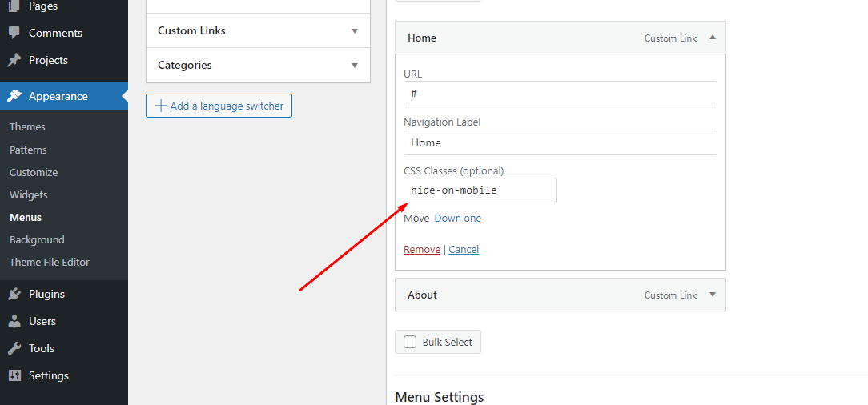868x405 pixels.
Task: Click the Settings sliders icon
Action: pyautogui.click(x=14, y=375)
